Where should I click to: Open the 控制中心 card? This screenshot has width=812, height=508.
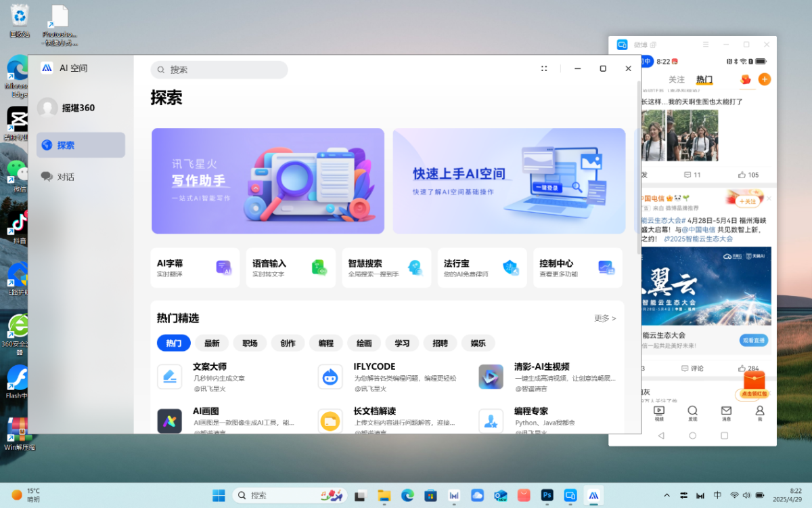tap(577, 268)
